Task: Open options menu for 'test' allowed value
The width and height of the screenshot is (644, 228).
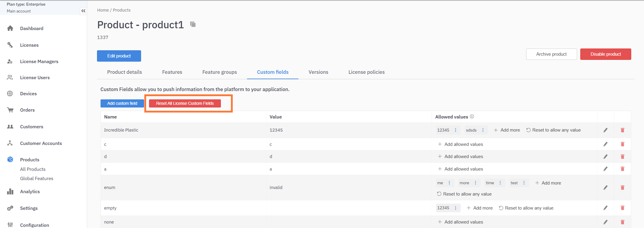Action: coord(524,183)
